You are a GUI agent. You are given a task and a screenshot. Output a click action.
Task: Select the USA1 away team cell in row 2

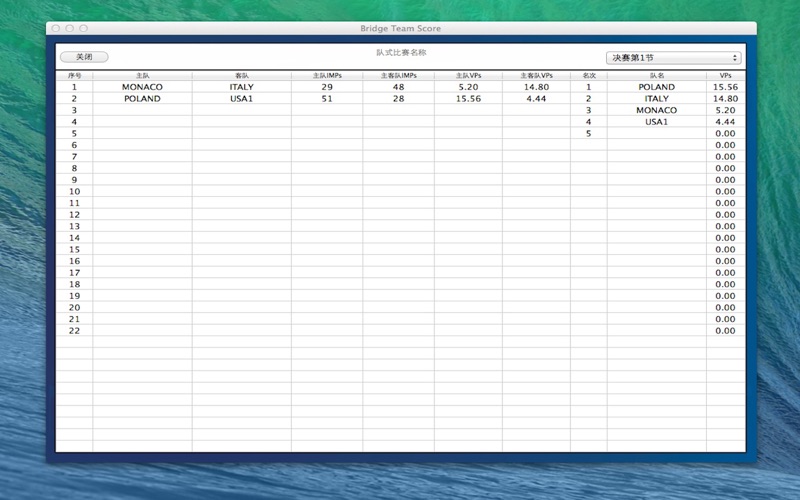[x=241, y=99]
